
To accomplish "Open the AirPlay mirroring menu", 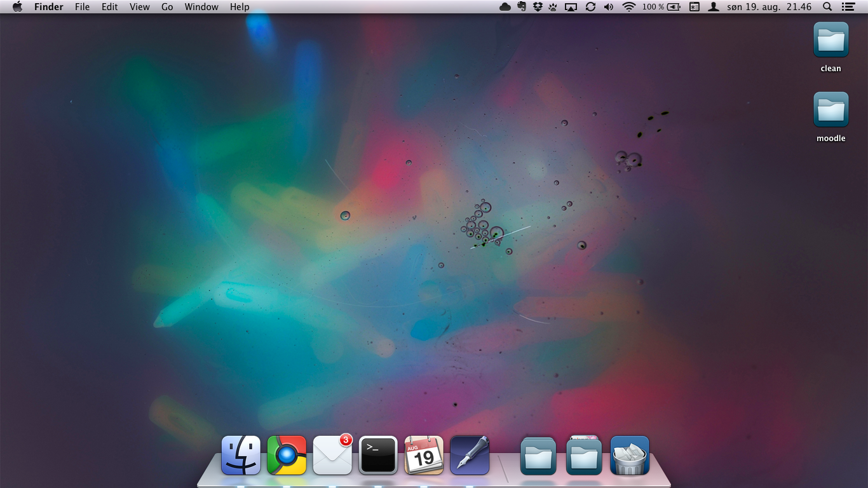I will [x=571, y=7].
